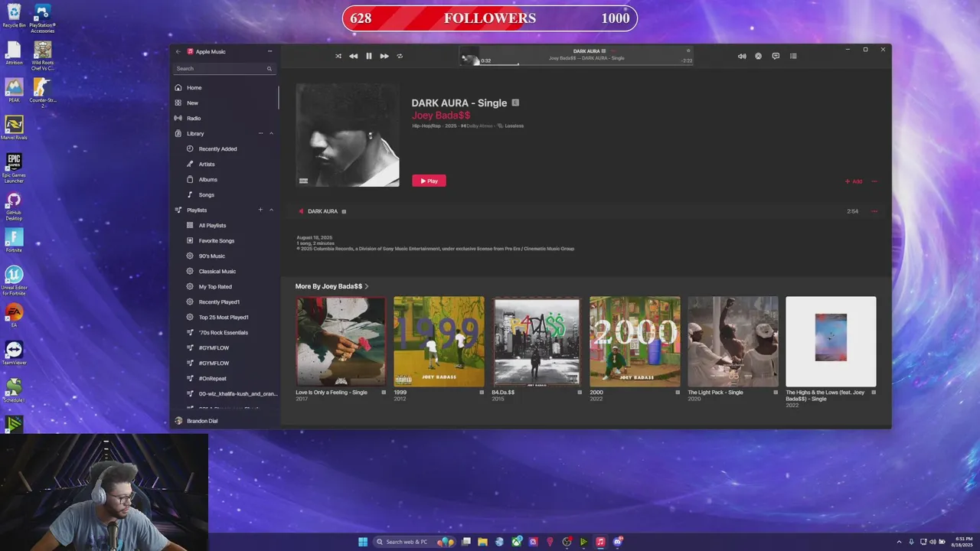Click now playing album thumbnail
Viewport: 980px width, 551px height.
(469, 56)
